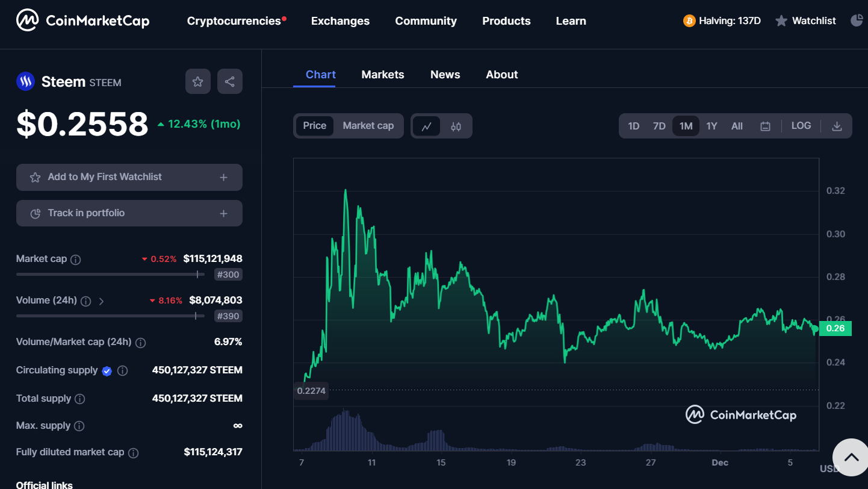Switch to the Markets tab
The height and width of the screenshot is (489, 868).
point(383,75)
